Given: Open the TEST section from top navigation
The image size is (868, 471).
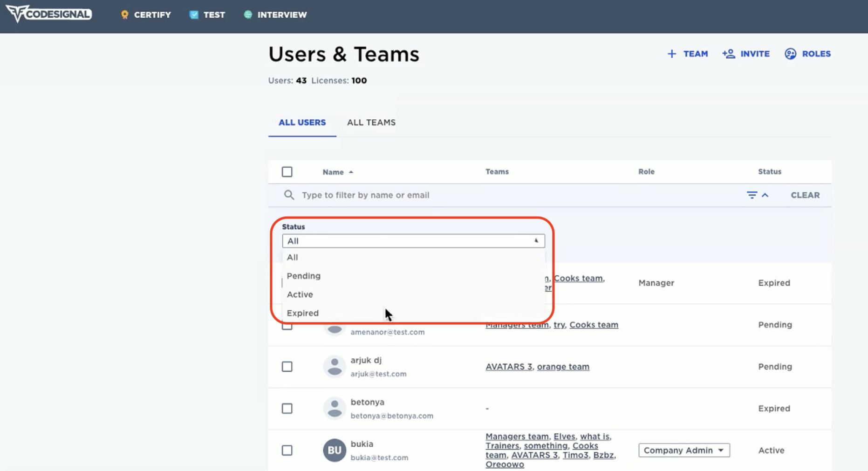Looking at the screenshot, I should coord(207,14).
